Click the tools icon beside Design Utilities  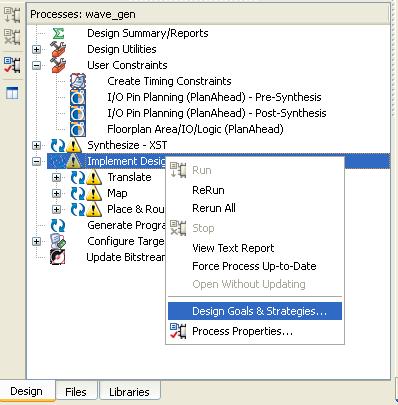[58, 49]
